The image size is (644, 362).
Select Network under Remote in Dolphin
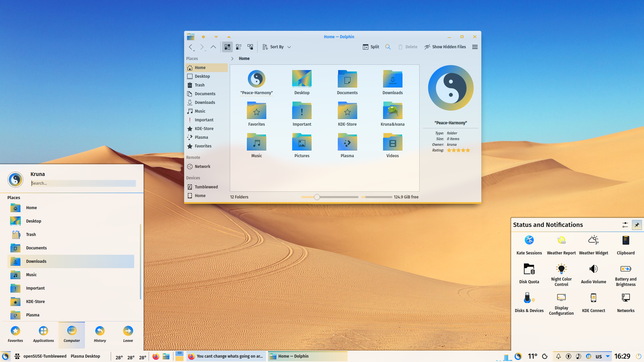[x=207, y=167]
